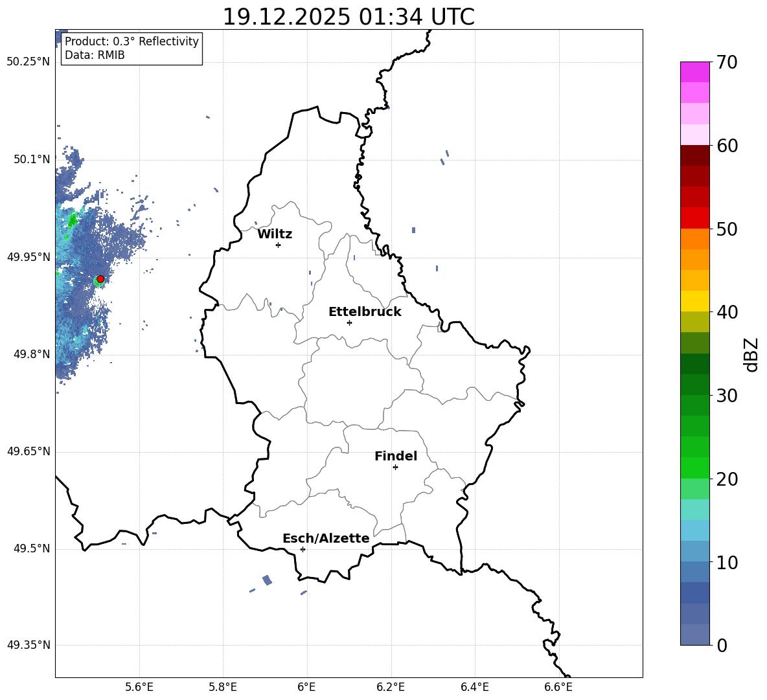Viewport: 767px width, 700px height.
Task: Click the Esch/Alzette station cross marker
Action: pos(303,549)
